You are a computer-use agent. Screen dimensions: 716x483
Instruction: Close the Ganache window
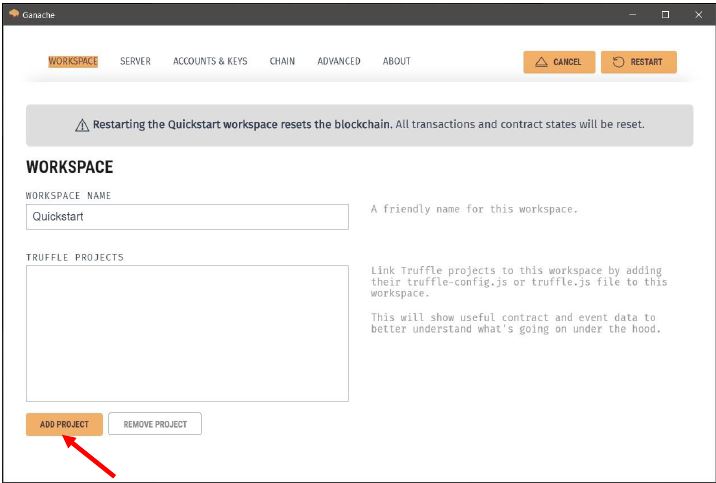coord(697,14)
